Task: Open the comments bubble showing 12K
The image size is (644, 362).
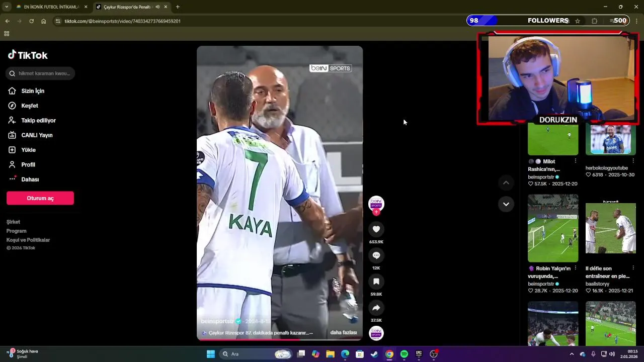Action: (x=376, y=255)
